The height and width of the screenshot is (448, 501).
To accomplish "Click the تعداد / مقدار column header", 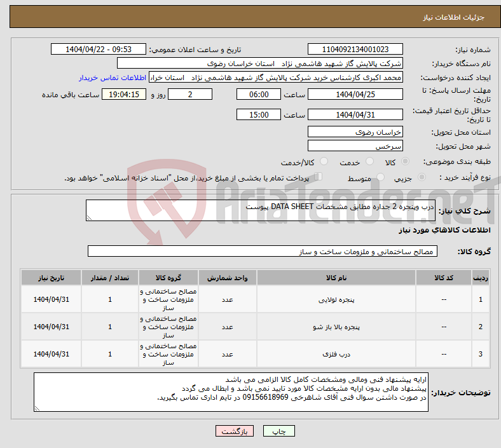I will pos(110,278).
